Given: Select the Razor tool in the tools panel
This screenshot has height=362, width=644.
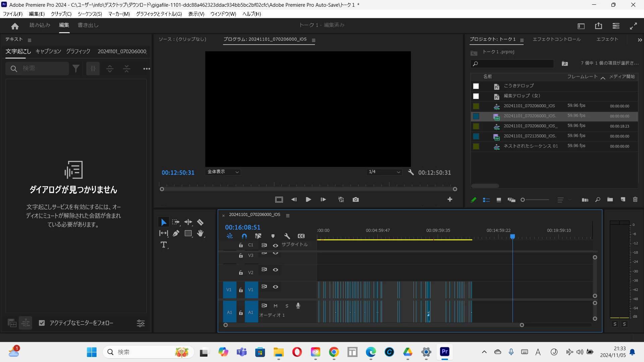Looking at the screenshot, I should (200, 222).
